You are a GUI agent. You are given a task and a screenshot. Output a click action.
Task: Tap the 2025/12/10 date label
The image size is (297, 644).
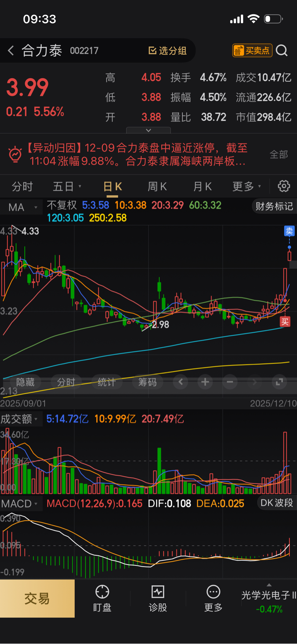point(273,404)
